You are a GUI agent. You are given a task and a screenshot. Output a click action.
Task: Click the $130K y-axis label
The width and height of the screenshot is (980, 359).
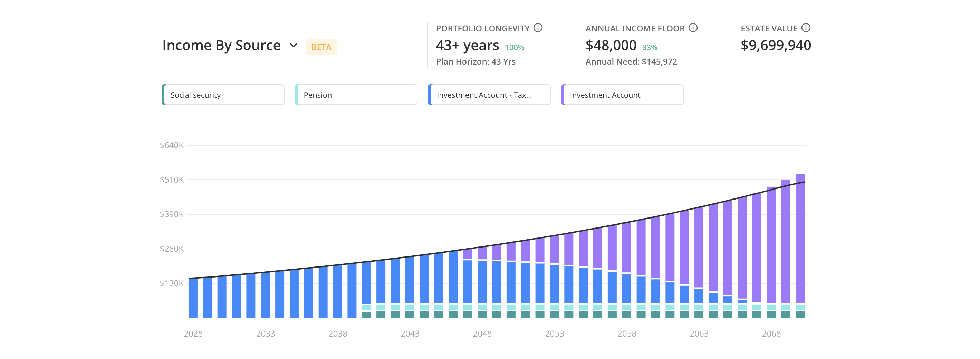pyautogui.click(x=172, y=283)
